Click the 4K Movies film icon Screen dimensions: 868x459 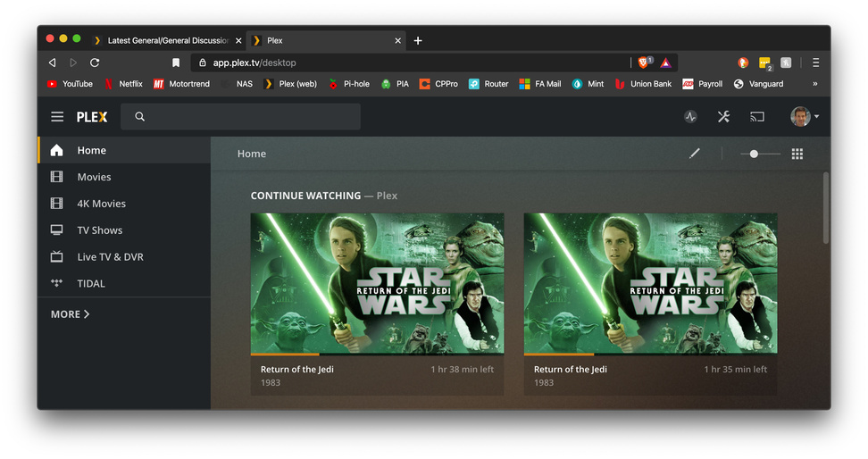pos(56,204)
